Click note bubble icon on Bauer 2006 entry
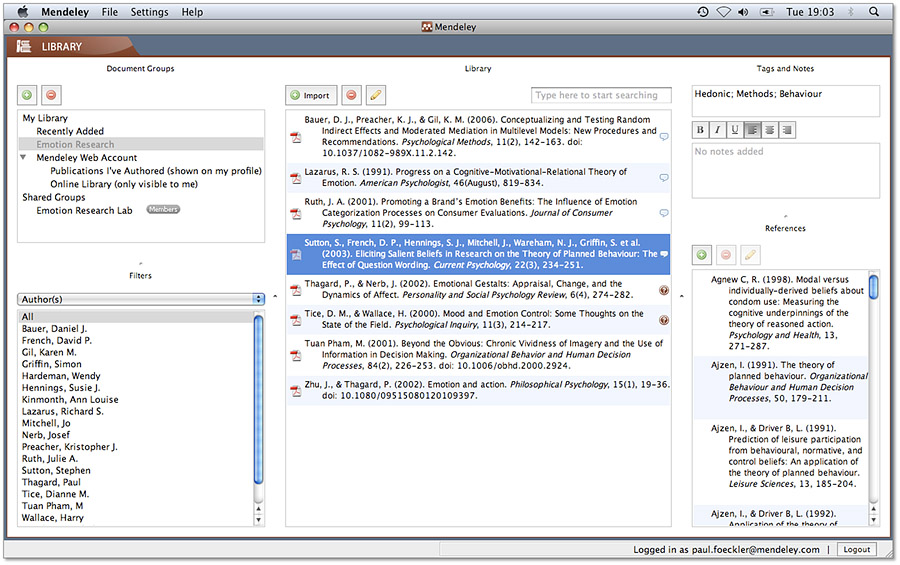Image resolution: width=900 pixels, height=565 pixels. click(664, 137)
